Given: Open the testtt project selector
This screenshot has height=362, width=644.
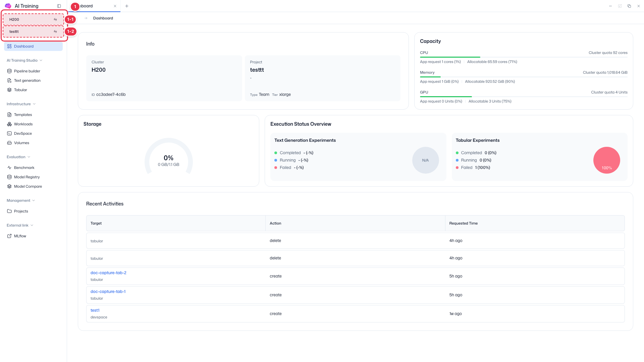Looking at the screenshot, I should 33,32.
